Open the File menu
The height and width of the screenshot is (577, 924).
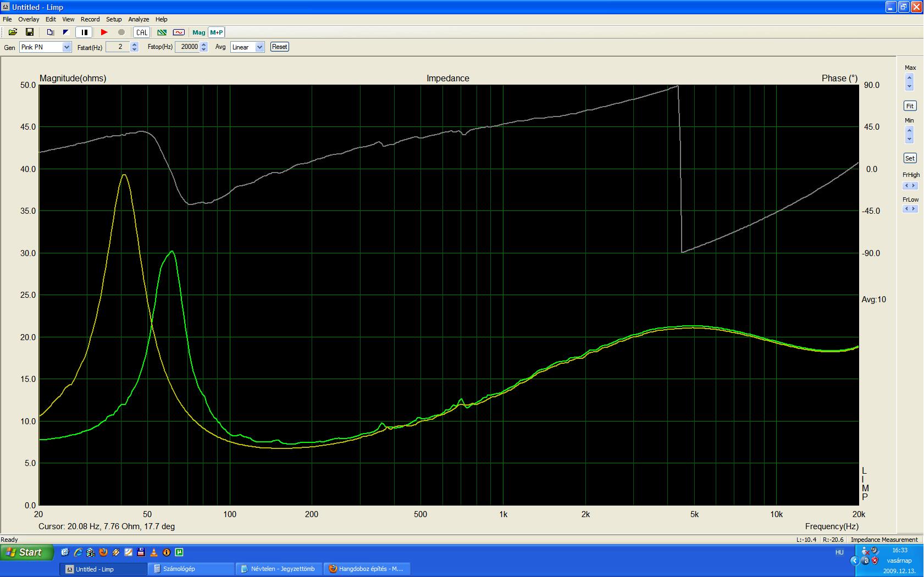(7, 19)
